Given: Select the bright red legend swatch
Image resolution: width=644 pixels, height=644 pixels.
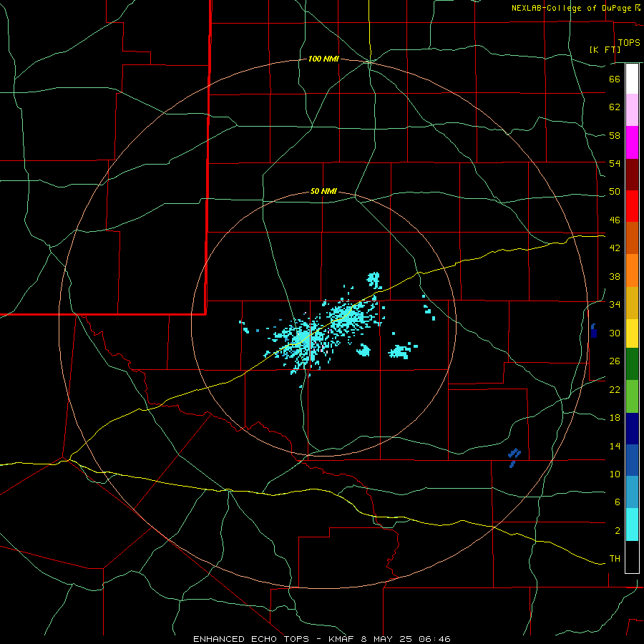Looking at the screenshot, I should pos(632,206).
